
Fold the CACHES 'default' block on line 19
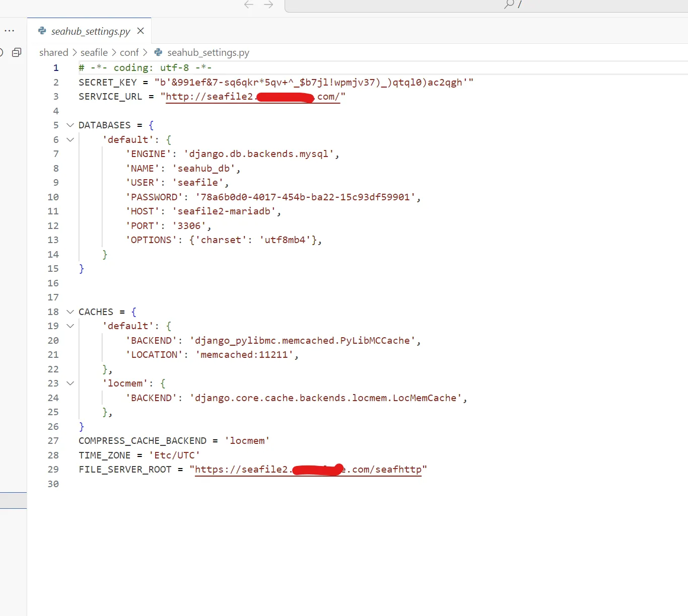(x=70, y=326)
